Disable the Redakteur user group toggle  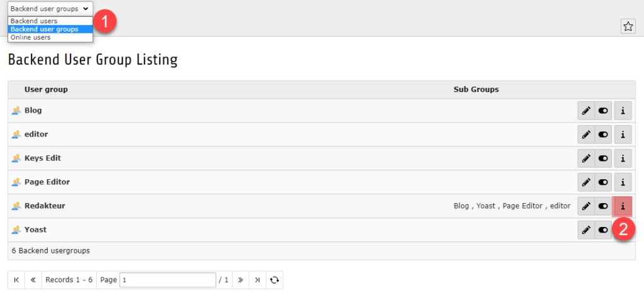[x=604, y=206]
